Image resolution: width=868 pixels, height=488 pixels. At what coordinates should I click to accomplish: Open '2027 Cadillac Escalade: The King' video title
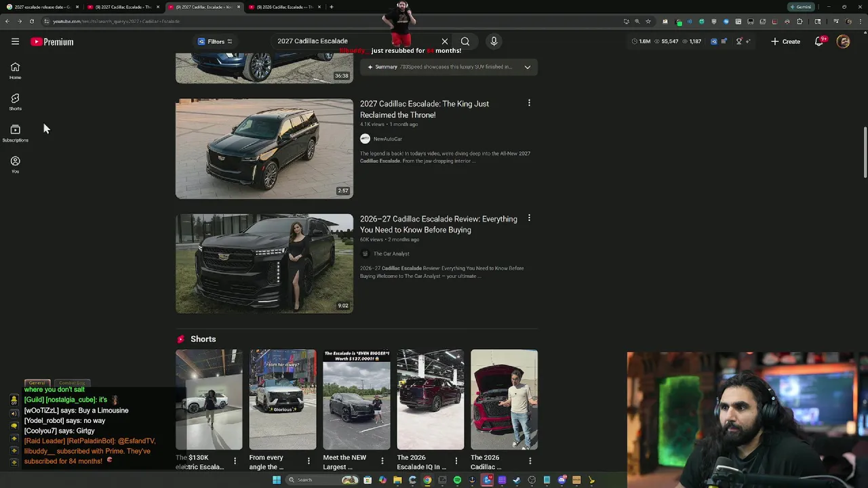pyautogui.click(x=425, y=109)
